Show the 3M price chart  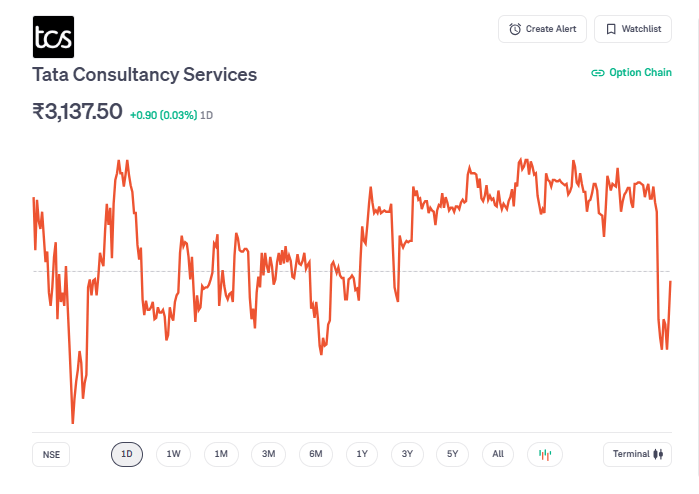coord(268,454)
